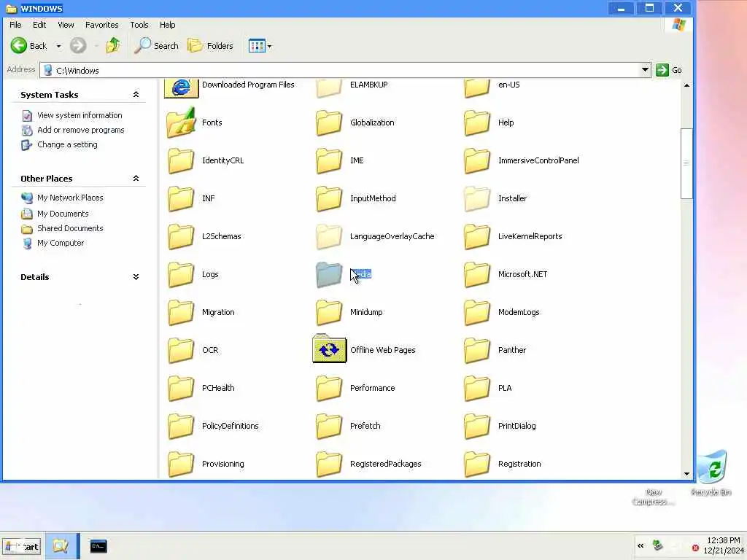747x560 pixels.
Task: Click View system information link
Action: point(80,115)
